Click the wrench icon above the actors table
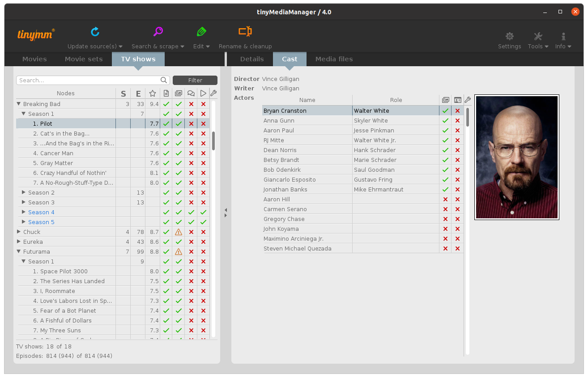The image size is (588, 378). click(468, 100)
